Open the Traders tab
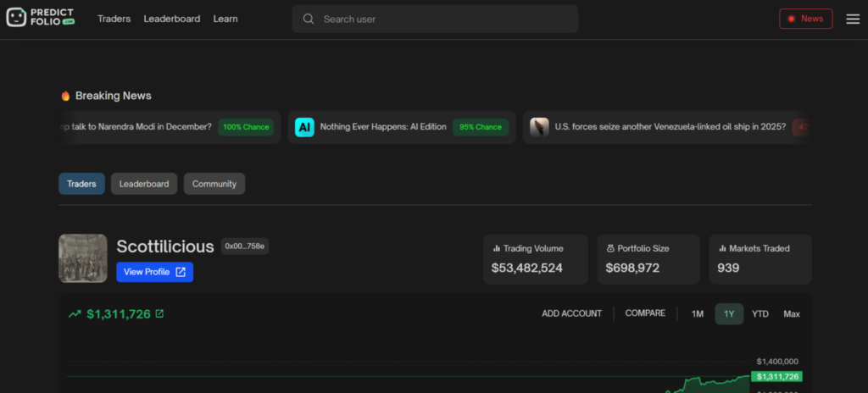868x393 pixels. 82,184
